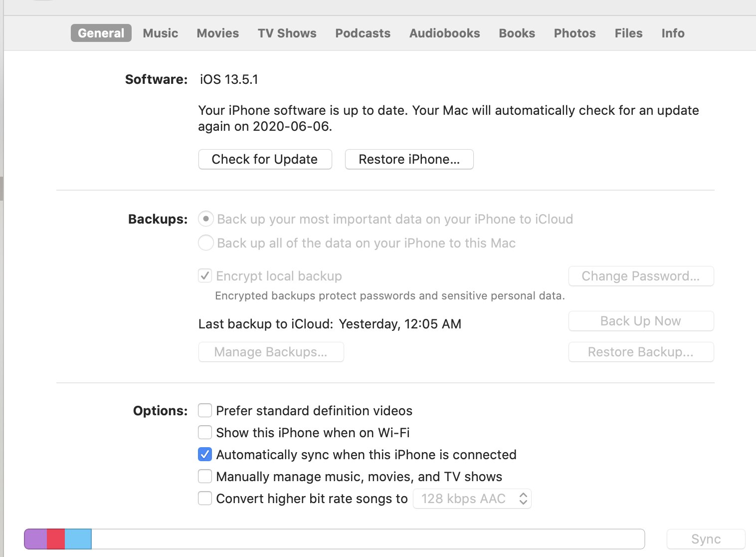This screenshot has width=756, height=557.
Task: Toggle the Encrypt local backup checkbox
Action: [x=205, y=276]
